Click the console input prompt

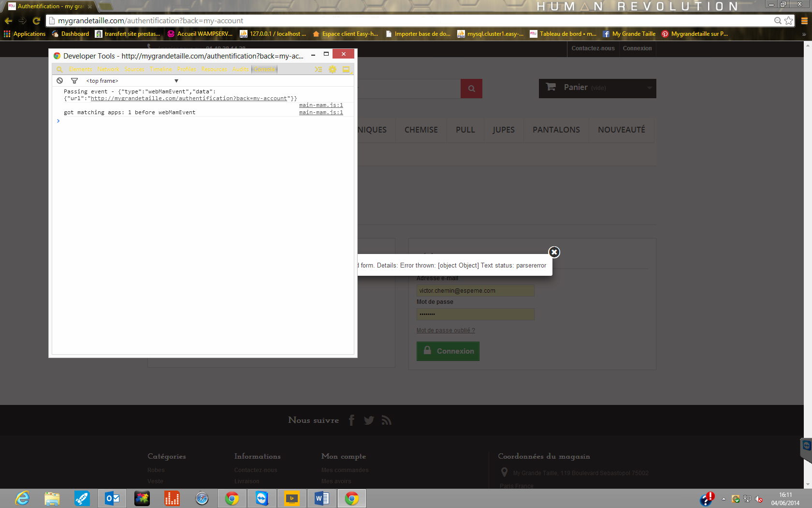pos(203,121)
